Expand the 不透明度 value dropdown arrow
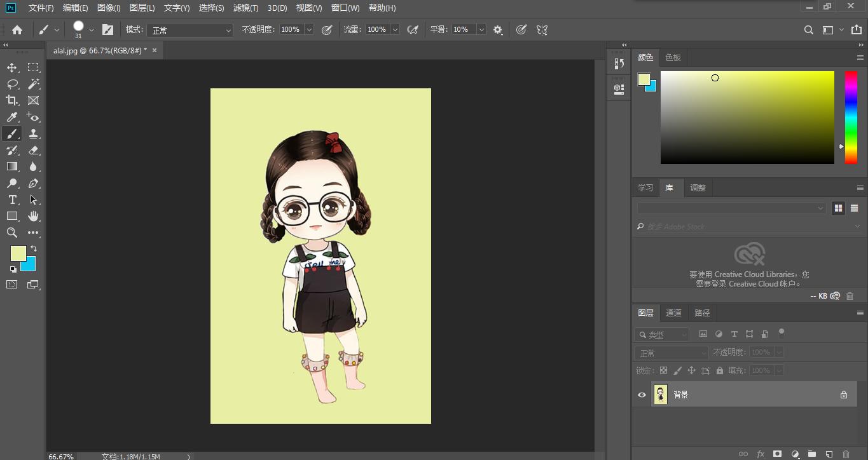Image resolution: width=868 pixels, height=460 pixels. [309, 30]
